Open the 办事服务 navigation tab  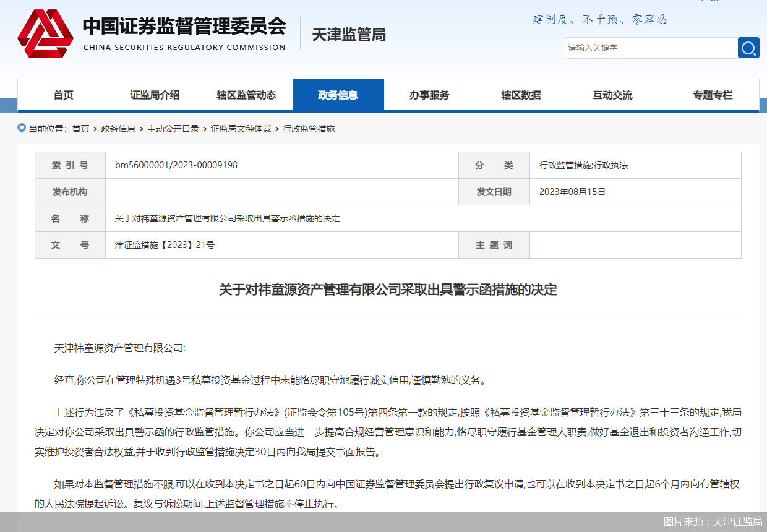(429, 95)
